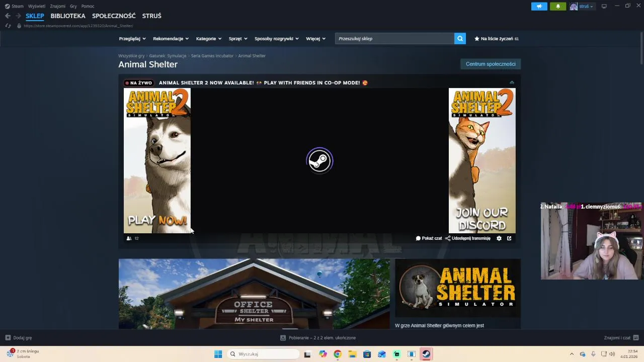Open the Znajomi menu
Viewport: 644px width, 362px height.
(57, 7)
